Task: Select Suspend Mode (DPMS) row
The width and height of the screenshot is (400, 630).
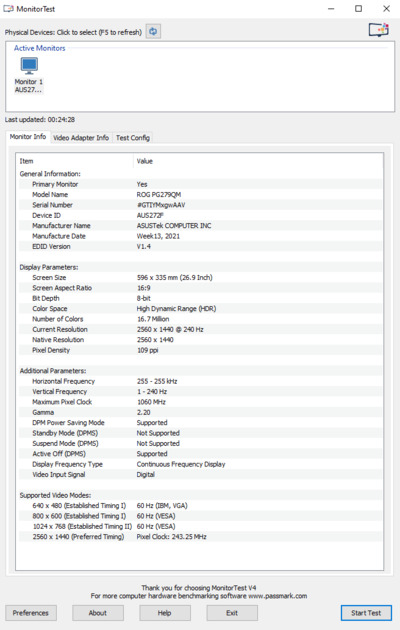Action: coord(200,444)
